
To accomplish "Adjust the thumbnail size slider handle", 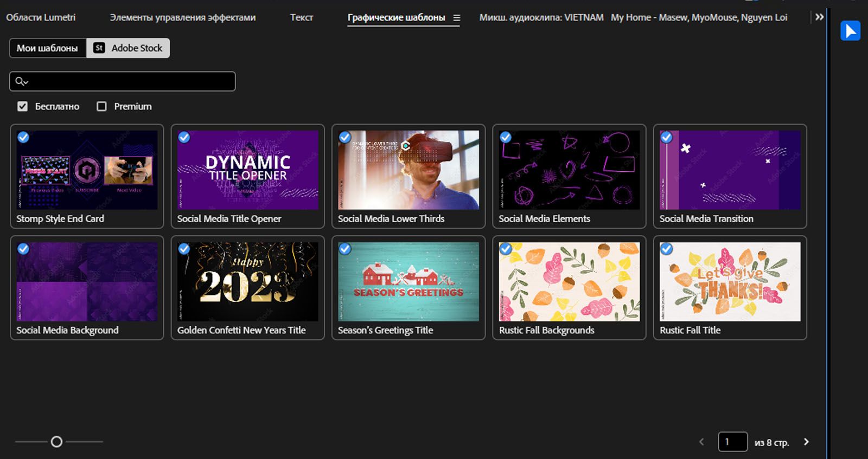I will (56, 442).
